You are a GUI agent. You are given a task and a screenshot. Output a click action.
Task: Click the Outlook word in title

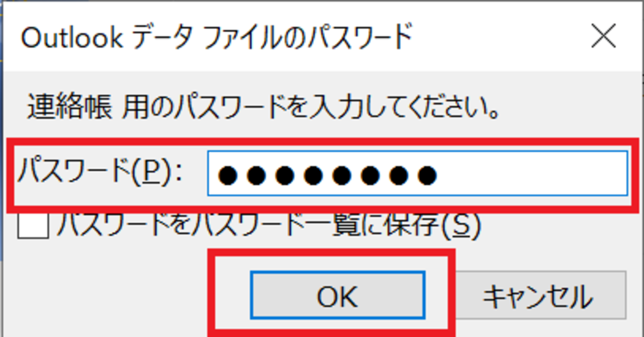tap(72, 37)
